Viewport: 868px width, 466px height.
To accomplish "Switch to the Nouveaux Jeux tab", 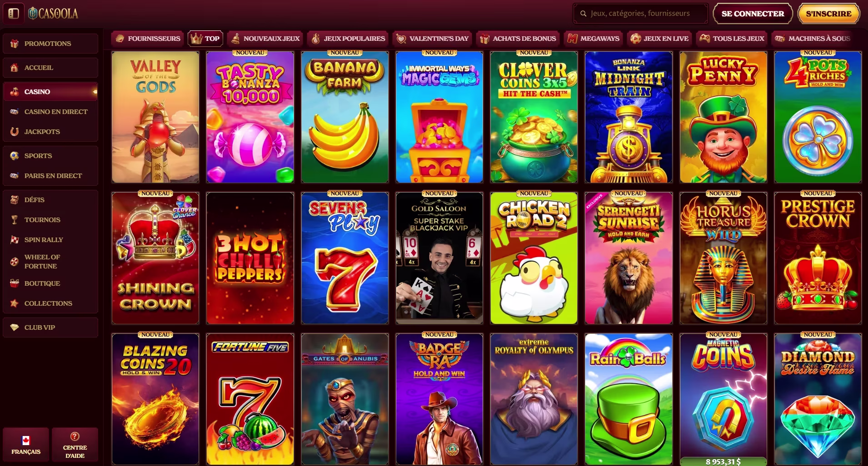I will [x=265, y=39].
